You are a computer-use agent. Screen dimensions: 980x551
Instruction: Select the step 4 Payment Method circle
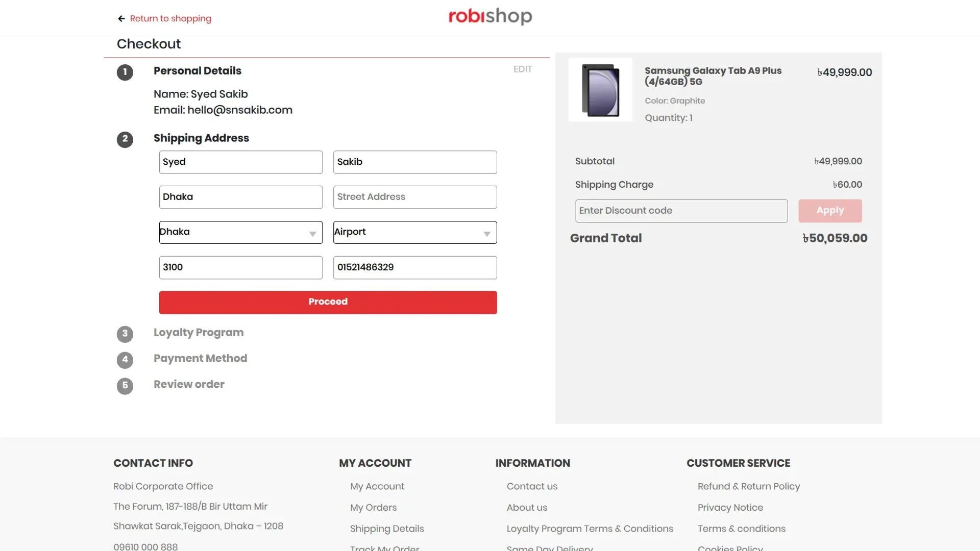(125, 360)
